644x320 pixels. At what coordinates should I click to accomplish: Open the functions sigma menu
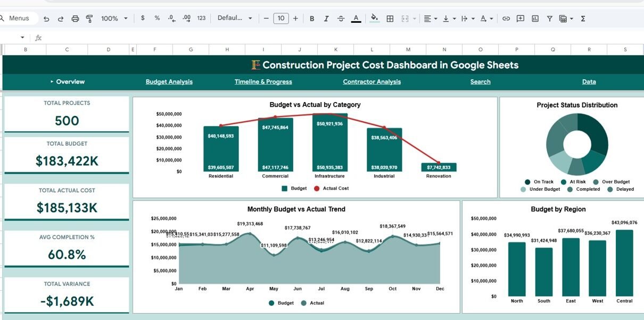click(x=583, y=19)
